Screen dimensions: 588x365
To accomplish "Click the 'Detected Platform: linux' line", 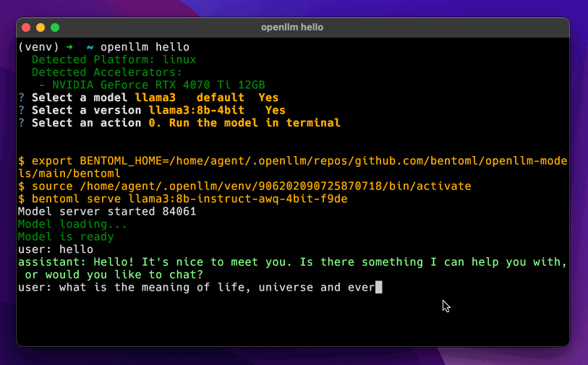I will pos(114,59).
